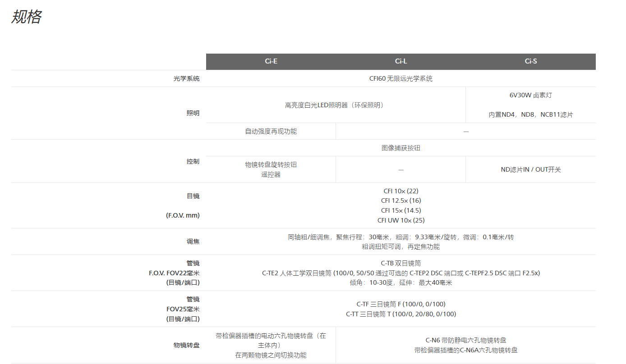This screenshot has height=364, width=626.
Task: Click the 规格 page heading
Action: coord(26,17)
